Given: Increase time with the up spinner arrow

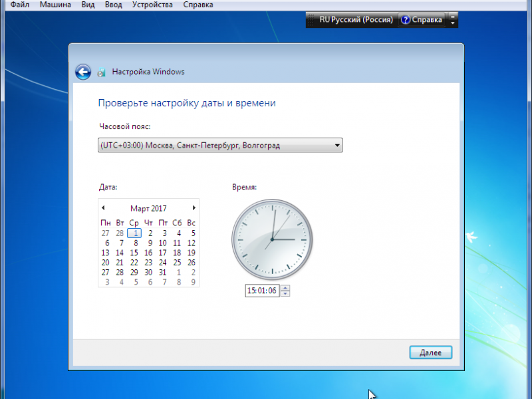Looking at the screenshot, I should pos(285,288).
